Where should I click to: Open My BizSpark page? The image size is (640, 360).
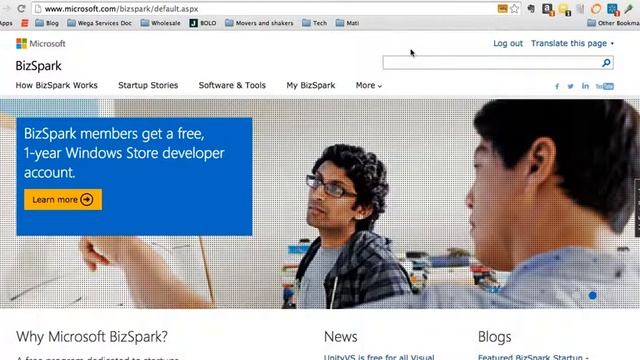tap(311, 85)
